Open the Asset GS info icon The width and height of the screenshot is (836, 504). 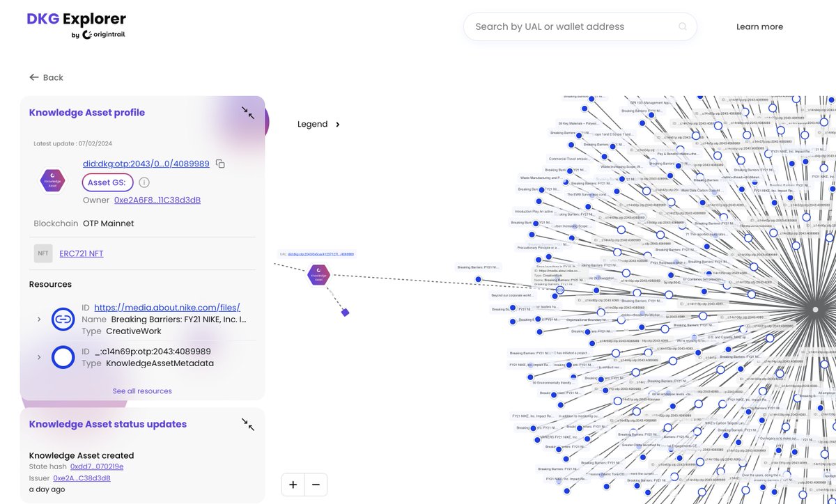coord(144,182)
